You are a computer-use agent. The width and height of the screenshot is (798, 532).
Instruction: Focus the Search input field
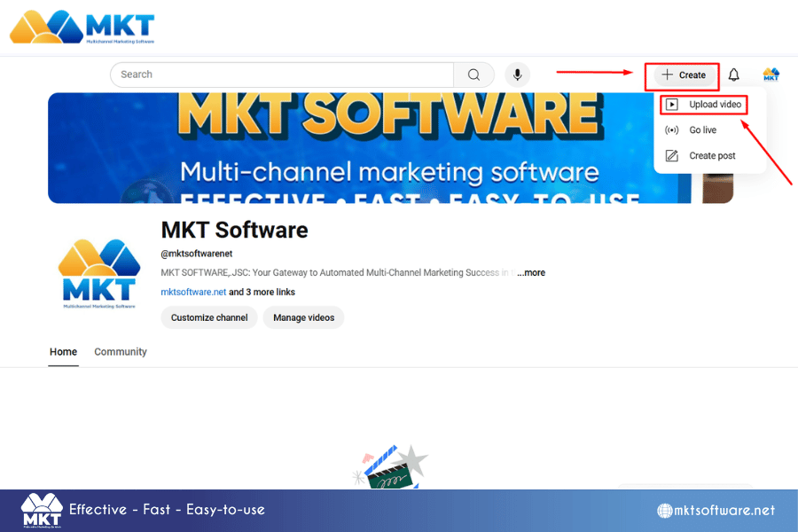click(282, 74)
